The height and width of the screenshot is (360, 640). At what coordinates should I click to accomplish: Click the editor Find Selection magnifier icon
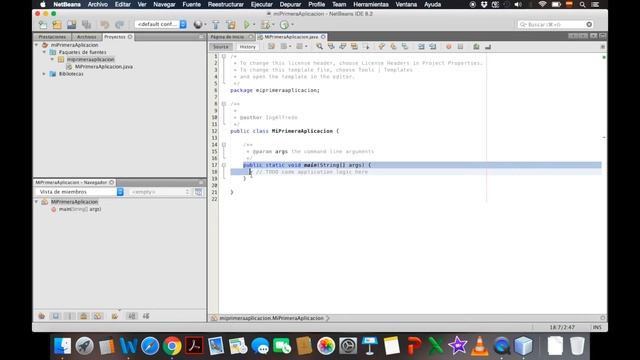coord(320,47)
